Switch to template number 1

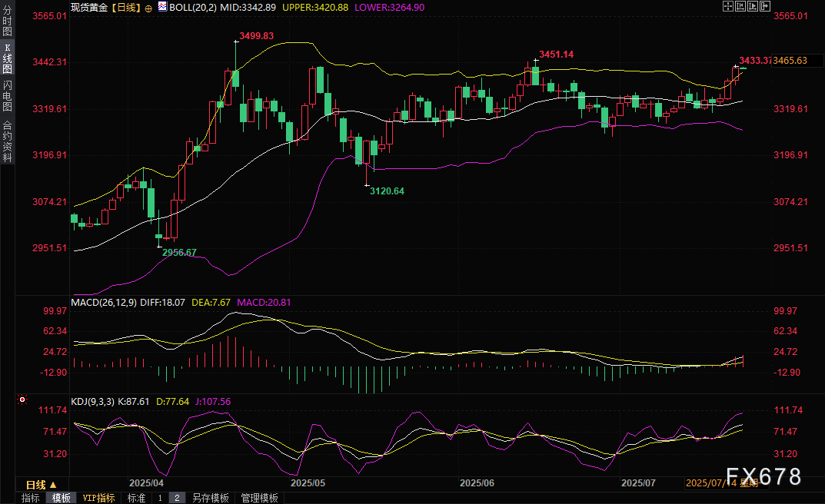point(160,498)
